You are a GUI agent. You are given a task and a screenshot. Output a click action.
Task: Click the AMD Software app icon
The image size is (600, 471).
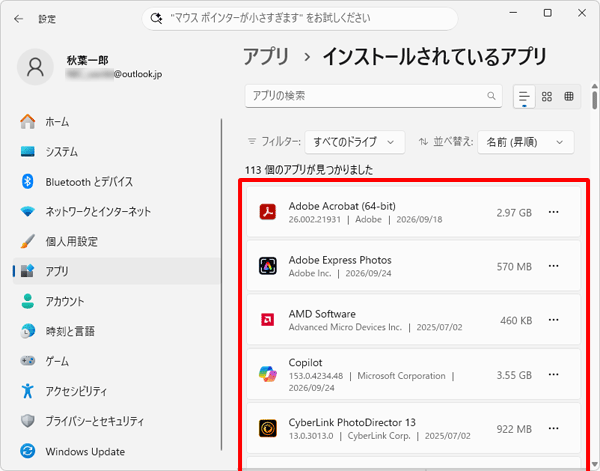(x=267, y=320)
